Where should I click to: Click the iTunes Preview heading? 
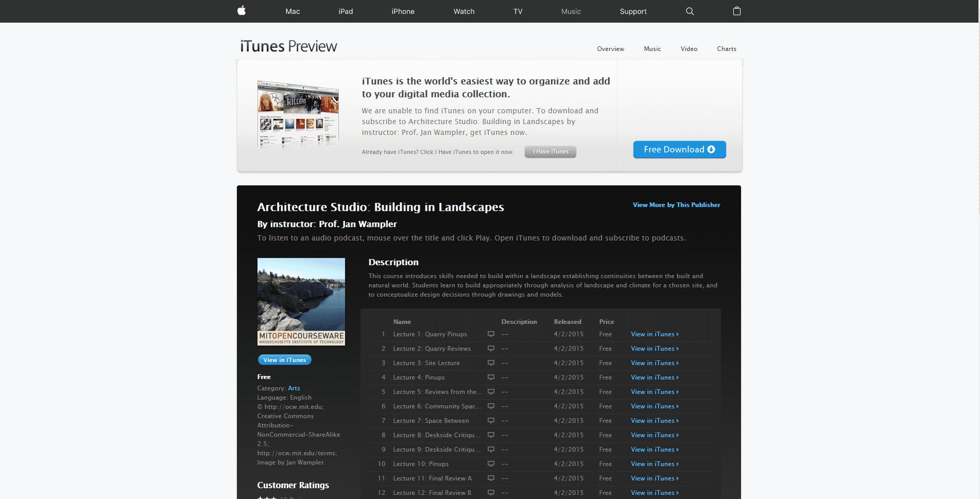(288, 46)
